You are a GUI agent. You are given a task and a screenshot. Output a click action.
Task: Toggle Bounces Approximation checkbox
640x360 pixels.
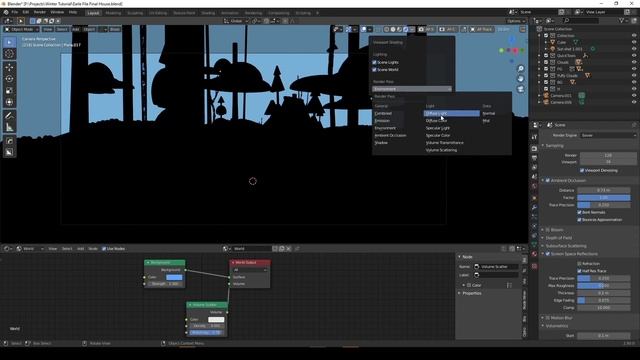(580, 220)
